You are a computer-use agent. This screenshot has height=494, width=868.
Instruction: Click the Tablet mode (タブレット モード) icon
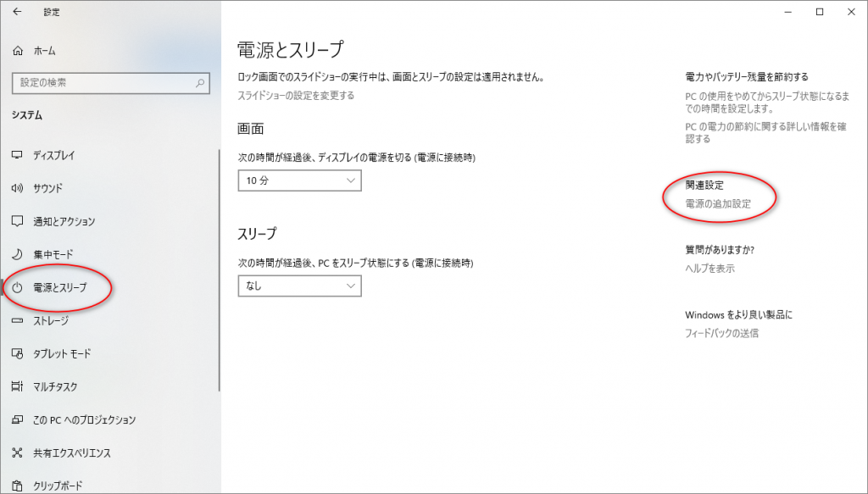(17, 353)
